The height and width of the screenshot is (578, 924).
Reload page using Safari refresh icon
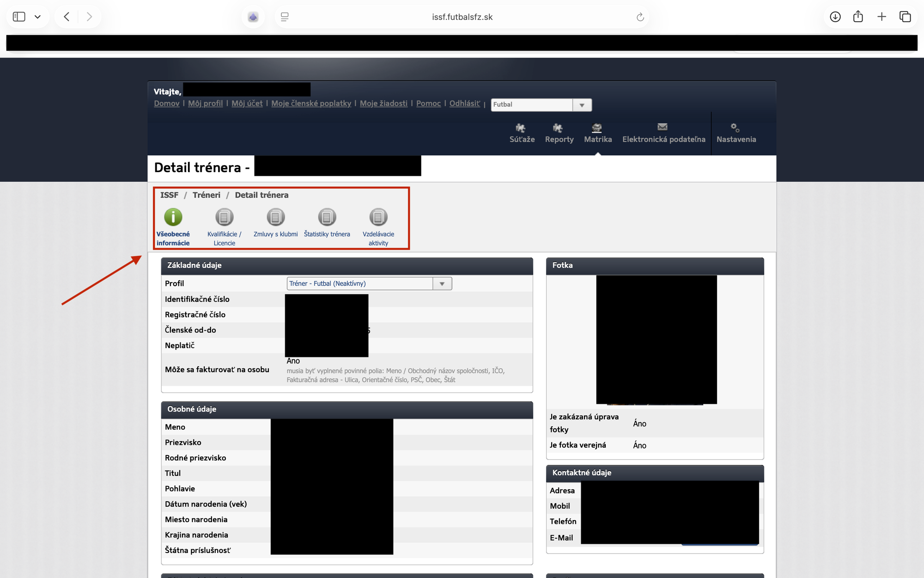640,17
